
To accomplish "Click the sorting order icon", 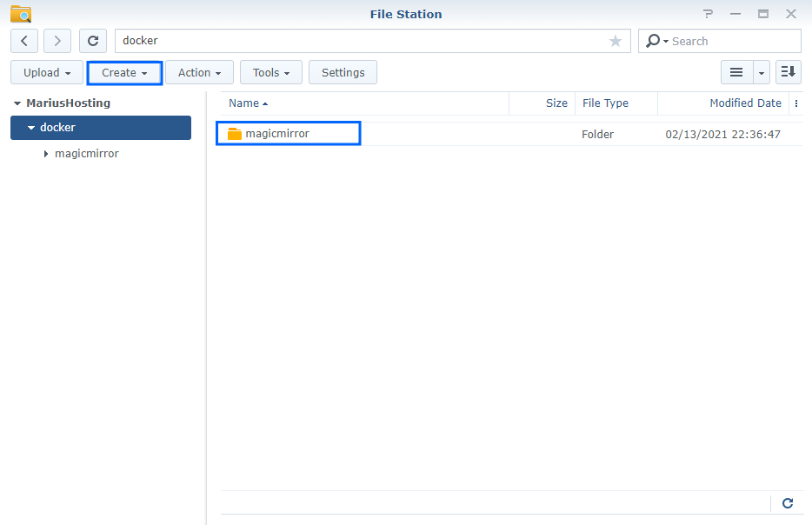I will 788,72.
